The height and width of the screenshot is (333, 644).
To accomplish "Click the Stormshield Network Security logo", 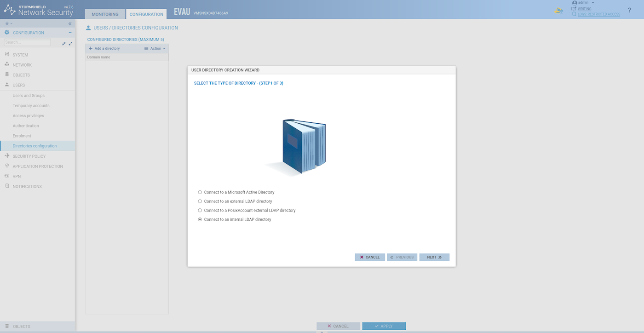I will click(39, 10).
